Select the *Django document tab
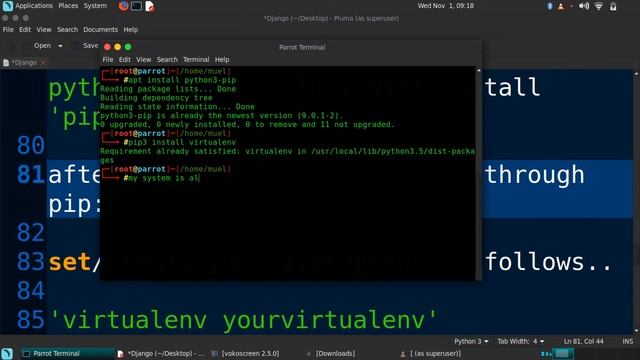Viewport: 640px width, 360px height. click(x=24, y=62)
